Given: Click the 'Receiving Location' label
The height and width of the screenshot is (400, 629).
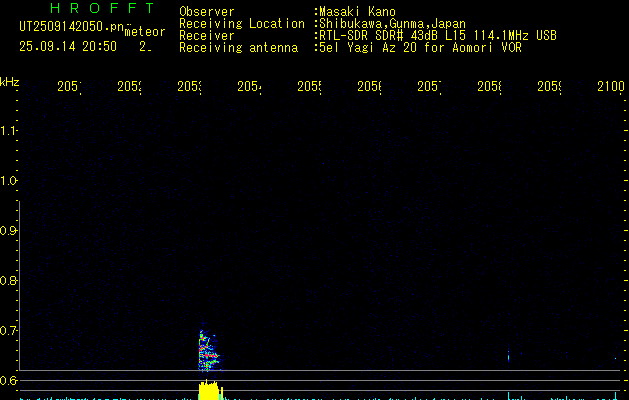Looking at the screenshot, I should pos(242,24).
